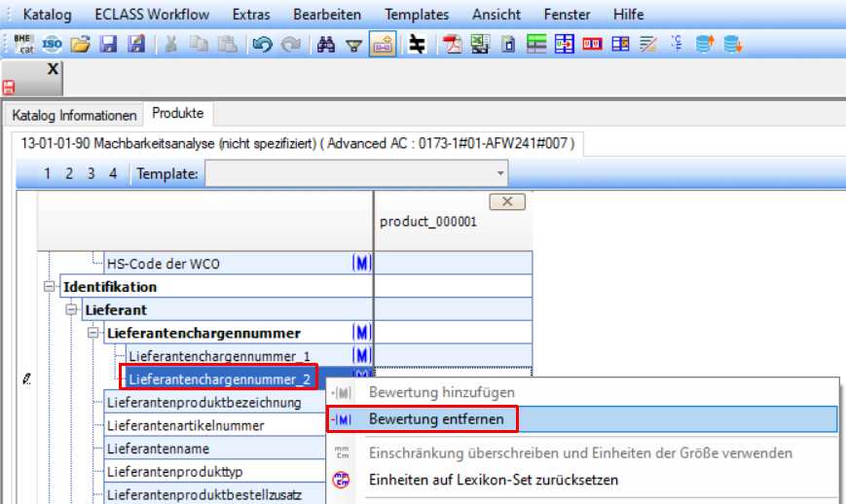Click the database download arrow icon
The image size is (846, 504).
point(733,44)
